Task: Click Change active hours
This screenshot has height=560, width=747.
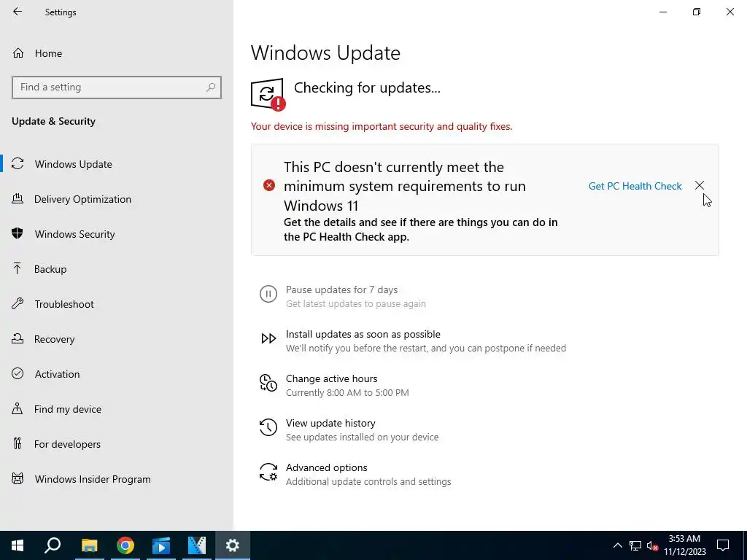Action: tap(332, 378)
